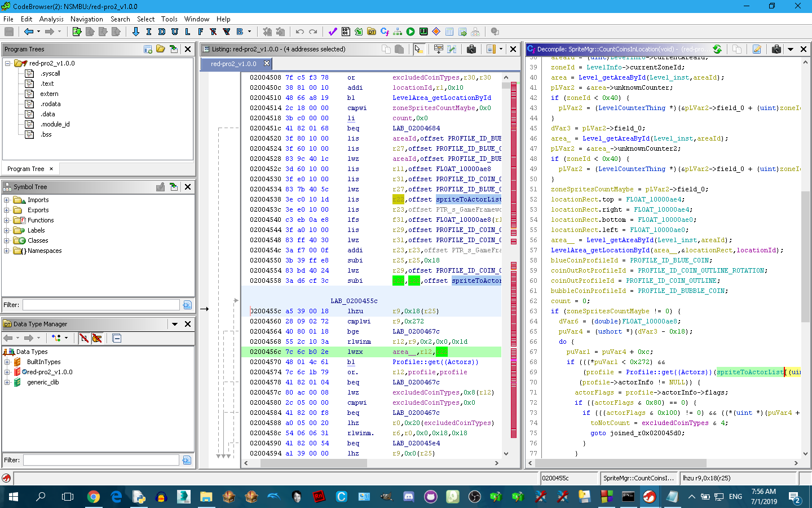Toggle the crossed-out hand filter in Data Type Manager

click(97, 338)
